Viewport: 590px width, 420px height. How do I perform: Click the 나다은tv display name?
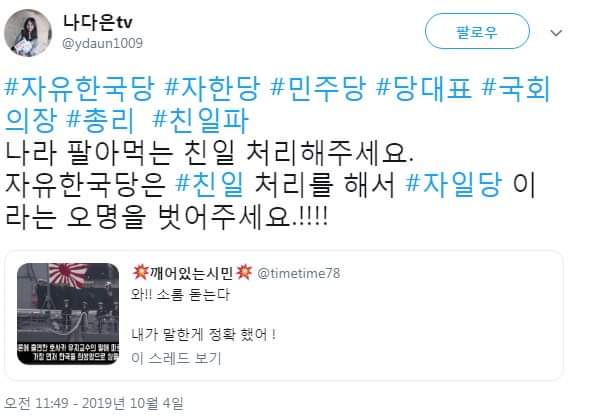(97, 22)
